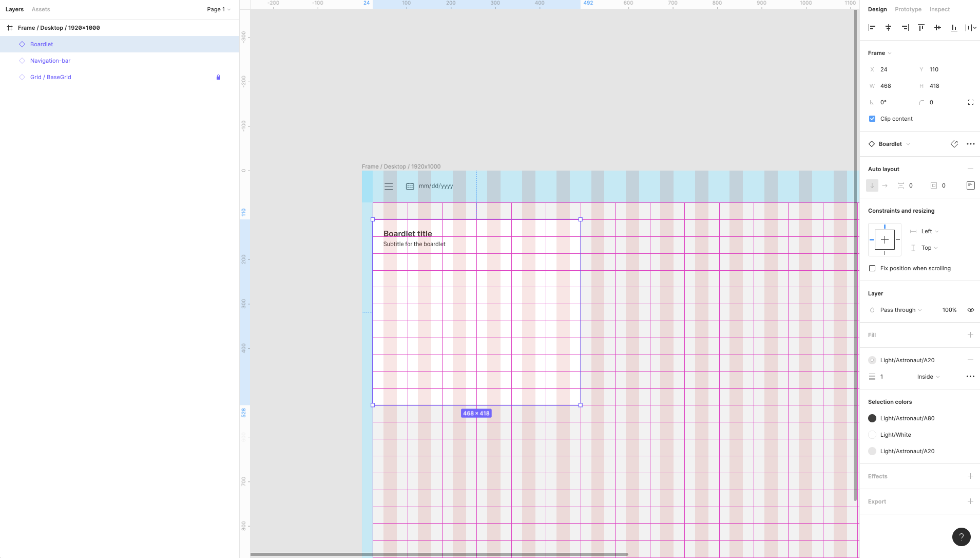The image size is (980, 558).
Task: Click the independent corners icon
Action: pyautogui.click(x=970, y=102)
